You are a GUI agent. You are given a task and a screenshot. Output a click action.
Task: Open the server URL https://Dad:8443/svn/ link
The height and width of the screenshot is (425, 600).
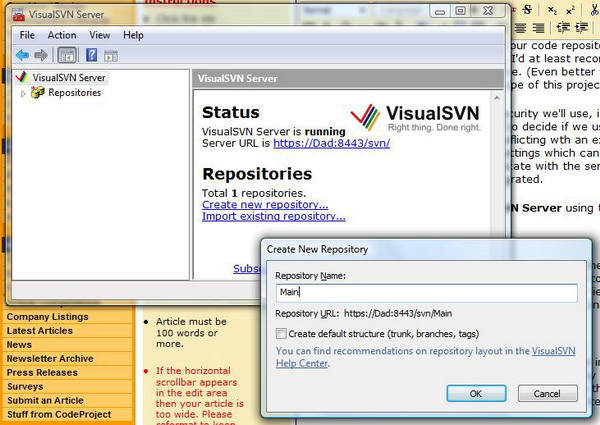click(331, 143)
